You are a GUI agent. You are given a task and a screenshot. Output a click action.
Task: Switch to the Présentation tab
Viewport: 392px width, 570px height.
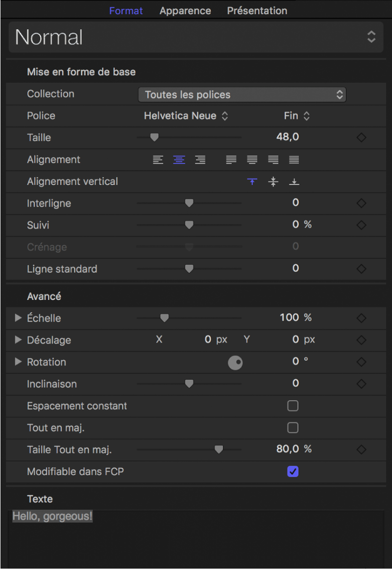[x=257, y=10]
